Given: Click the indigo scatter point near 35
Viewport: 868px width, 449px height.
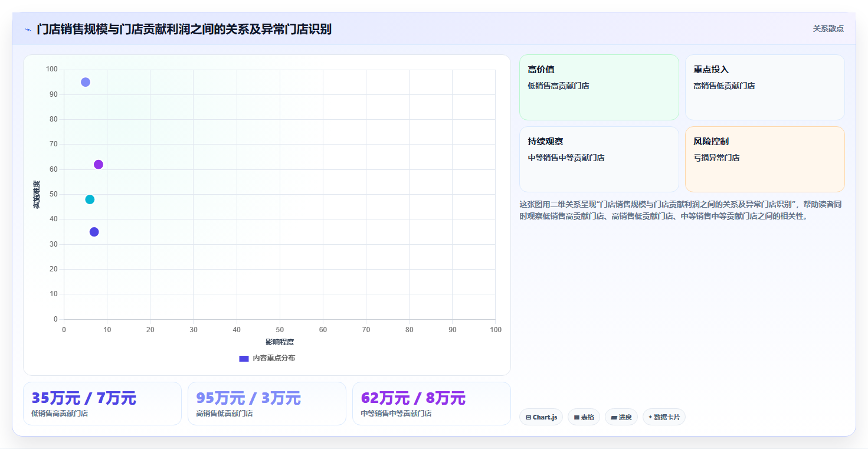Looking at the screenshot, I should 94,232.
